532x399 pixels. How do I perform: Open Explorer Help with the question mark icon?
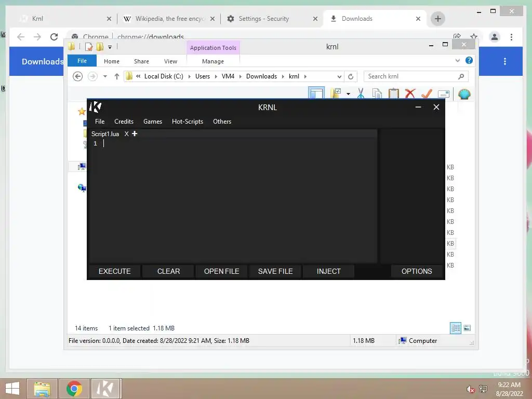[x=469, y=60]
